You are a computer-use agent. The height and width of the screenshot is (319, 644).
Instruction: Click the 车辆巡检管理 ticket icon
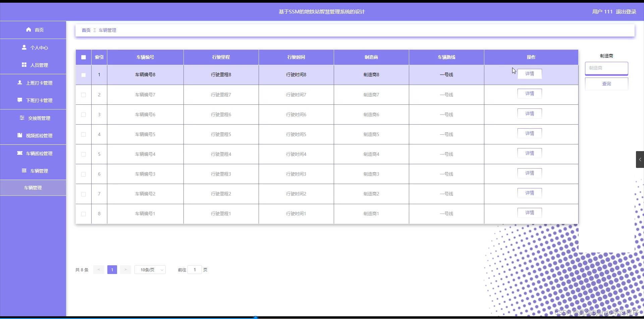[20, 153]
